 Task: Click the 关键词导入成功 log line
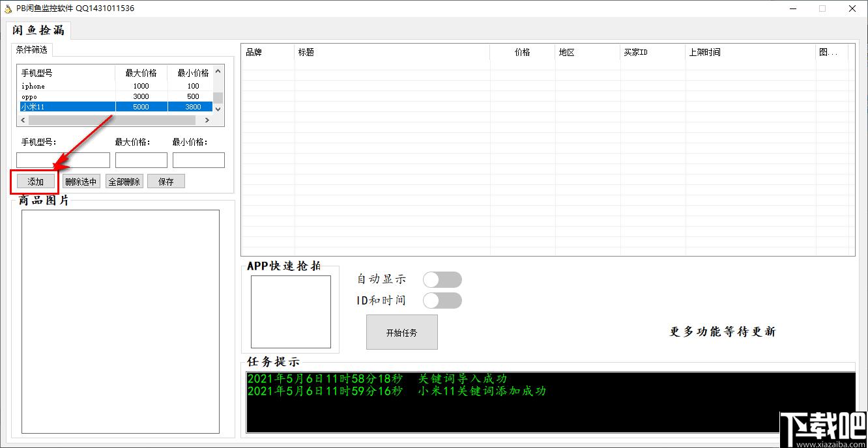click(x=377, y=378)
